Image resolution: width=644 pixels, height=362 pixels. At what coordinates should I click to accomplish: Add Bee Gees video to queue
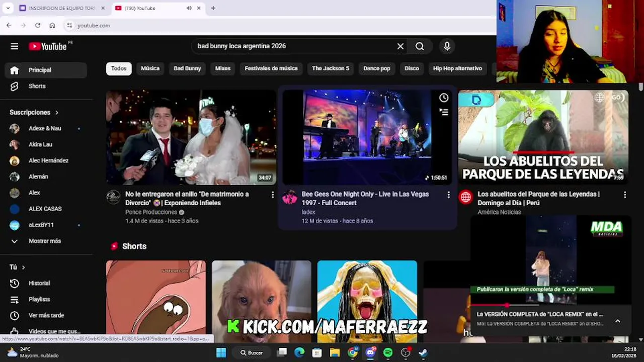pyautogui.click(x=443, y=112)
